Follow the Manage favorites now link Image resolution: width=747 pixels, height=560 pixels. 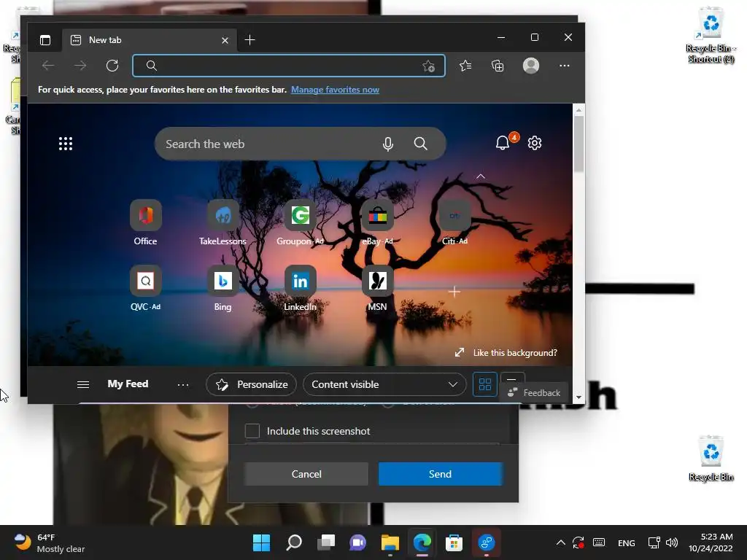pos(335,90)
